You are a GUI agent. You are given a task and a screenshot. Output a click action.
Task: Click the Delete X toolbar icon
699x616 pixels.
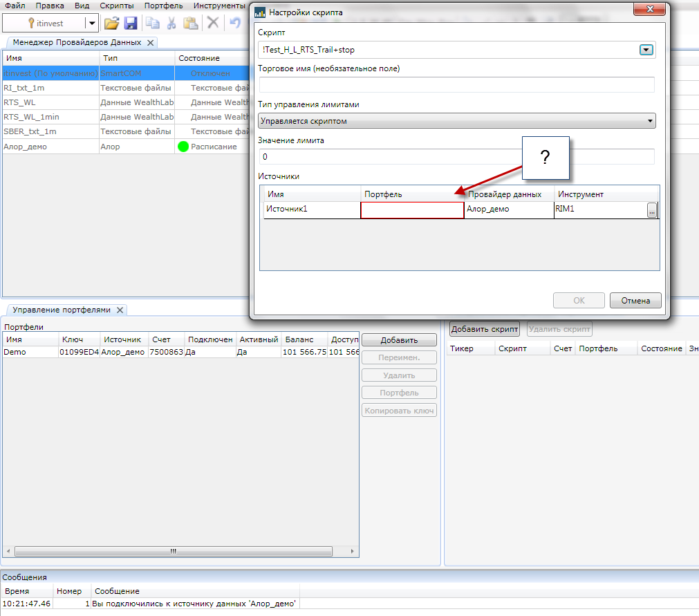pyautogui.click(x=213, y=23)
